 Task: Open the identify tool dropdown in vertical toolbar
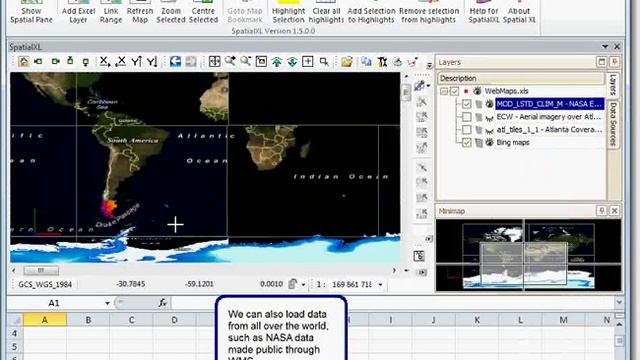428,86
